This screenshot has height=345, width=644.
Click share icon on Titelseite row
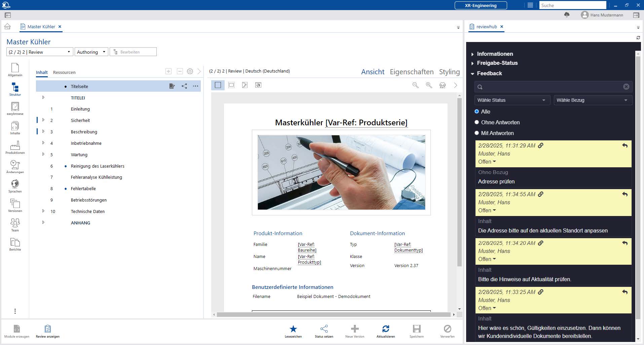pos(184,86)
